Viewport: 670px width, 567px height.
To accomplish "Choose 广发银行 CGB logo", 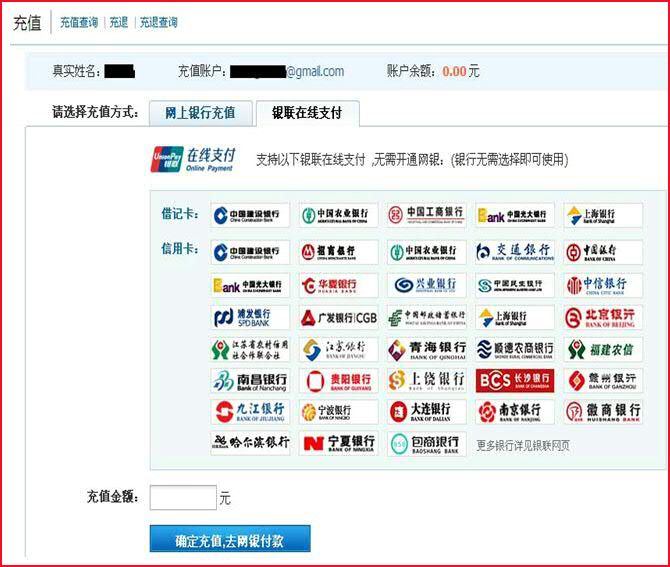I will (338, 317).
